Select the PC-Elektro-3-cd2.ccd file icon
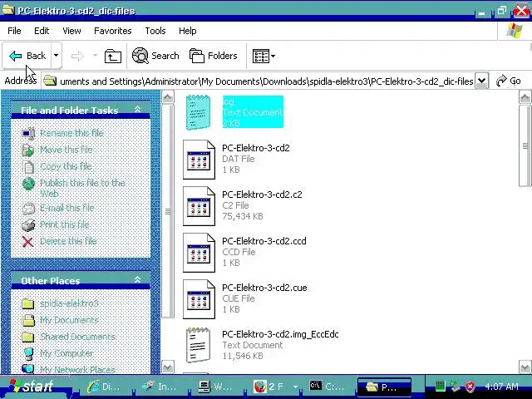The width and height of the screenshot is (532, 399). (x=199, y=253)
